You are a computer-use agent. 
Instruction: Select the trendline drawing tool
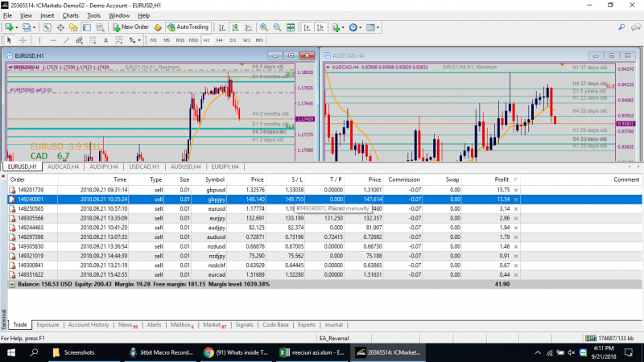click(x=66, y=39)
